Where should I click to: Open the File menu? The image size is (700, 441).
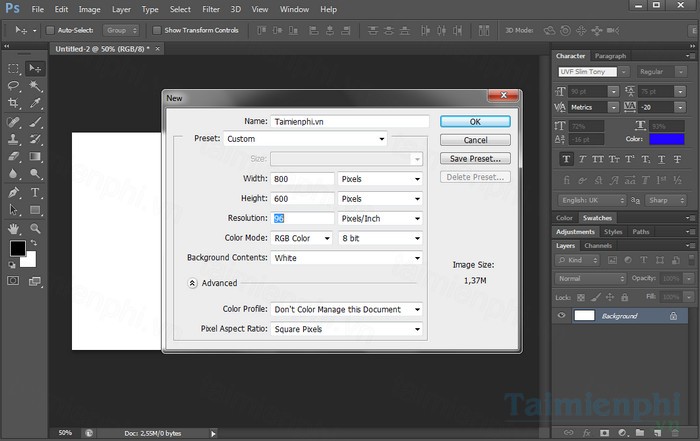pos(38,9)
